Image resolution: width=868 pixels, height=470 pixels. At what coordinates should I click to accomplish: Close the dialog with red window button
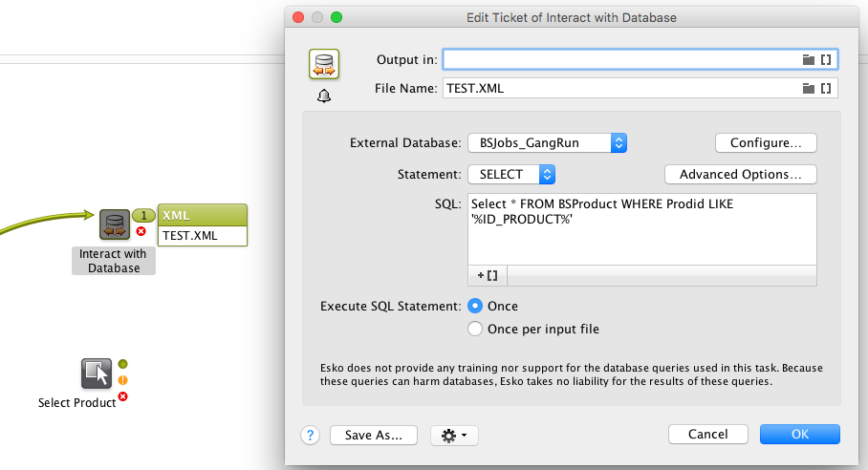(x=298, y=17)
